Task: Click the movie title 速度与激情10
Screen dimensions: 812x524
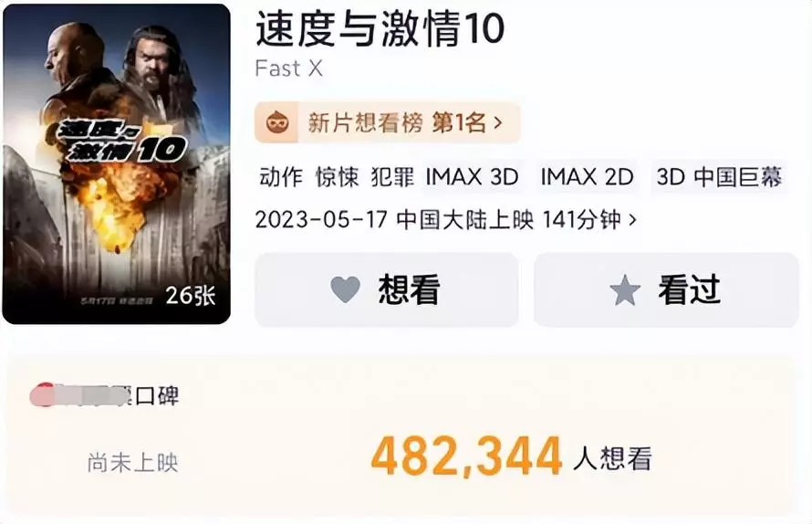Action: [x=380, y=29]
